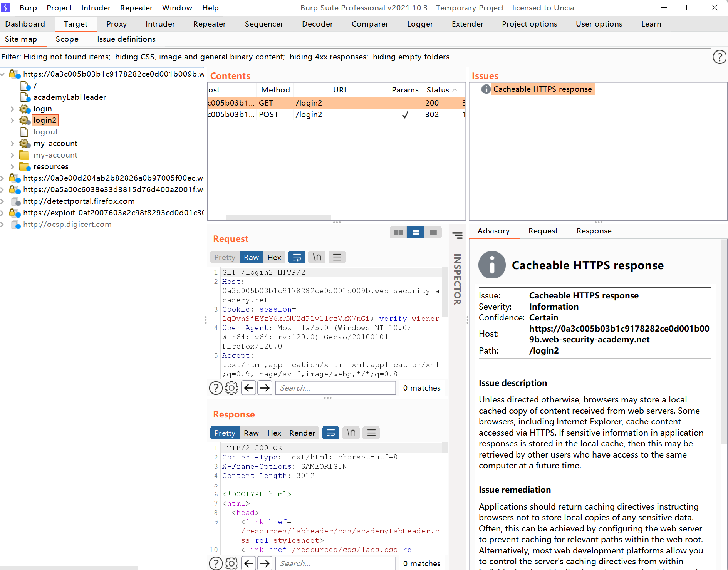Viewport: 728px width, 570px height.
Task: Expand the login tree node
Action: point(12,109)
